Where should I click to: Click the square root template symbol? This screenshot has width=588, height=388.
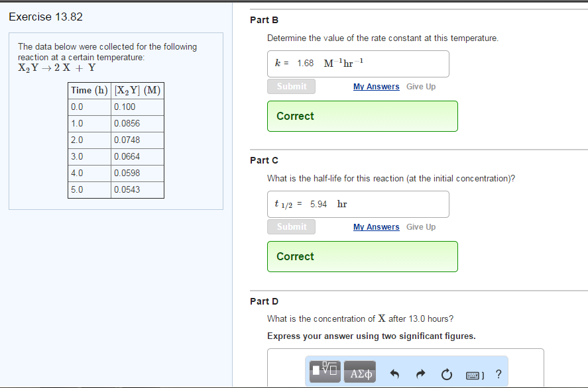327,369
